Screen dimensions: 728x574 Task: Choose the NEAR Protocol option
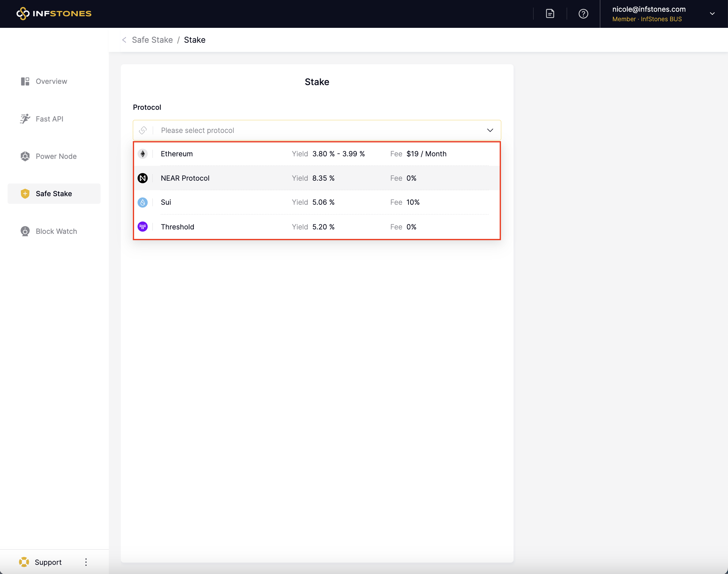[x=185, y=178]
